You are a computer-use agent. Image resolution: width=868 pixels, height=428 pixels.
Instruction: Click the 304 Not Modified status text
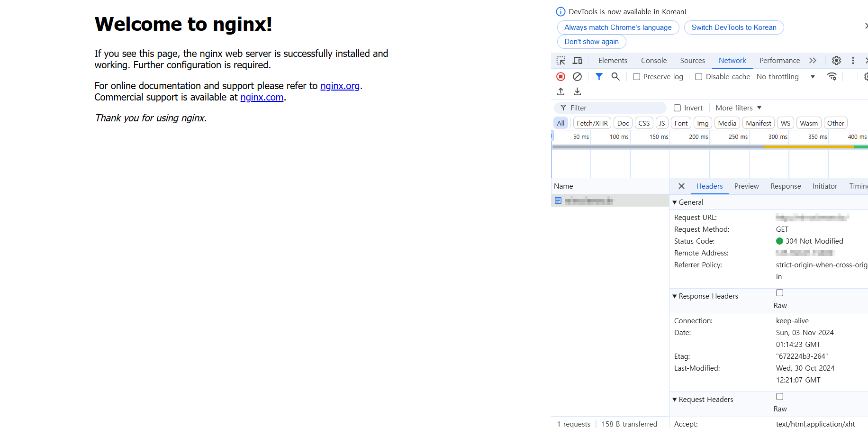click(x=814, y=241)
